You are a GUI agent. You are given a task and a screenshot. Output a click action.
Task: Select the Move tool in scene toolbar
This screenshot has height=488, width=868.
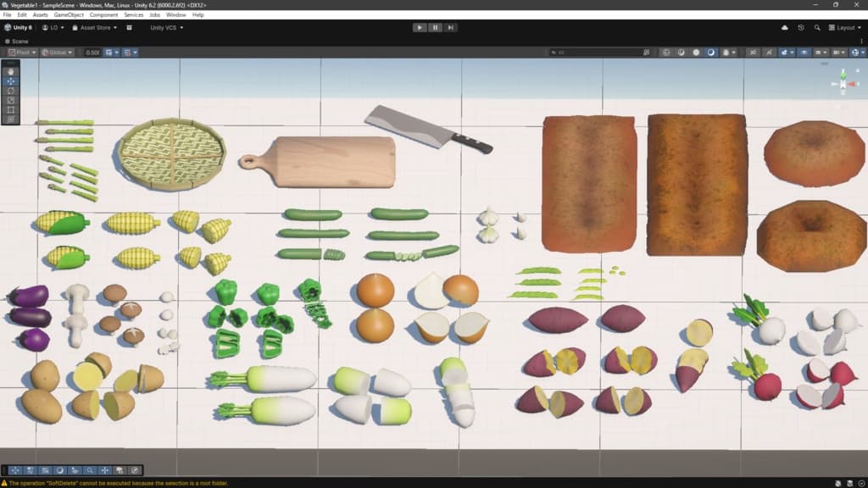[10, 80]
